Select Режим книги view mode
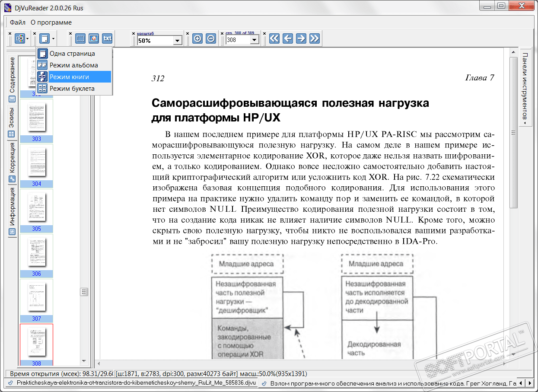538x392 pixels. tap(74, 77)
